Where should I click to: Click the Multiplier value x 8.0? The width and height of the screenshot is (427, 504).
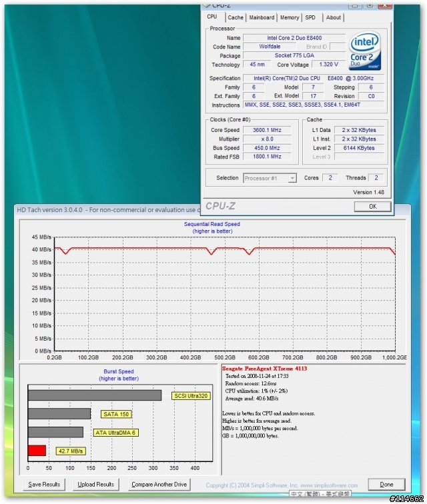click(267, 139)
